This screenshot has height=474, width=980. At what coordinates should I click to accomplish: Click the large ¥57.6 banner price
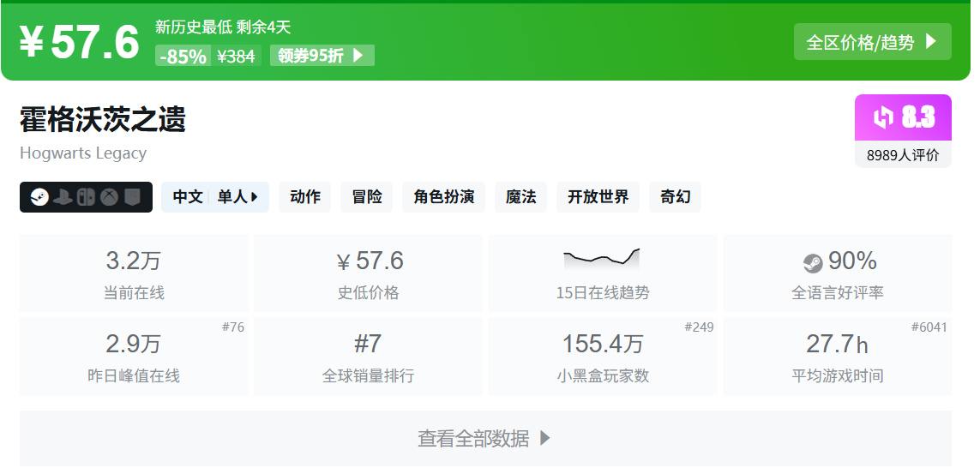click(79, 42)
